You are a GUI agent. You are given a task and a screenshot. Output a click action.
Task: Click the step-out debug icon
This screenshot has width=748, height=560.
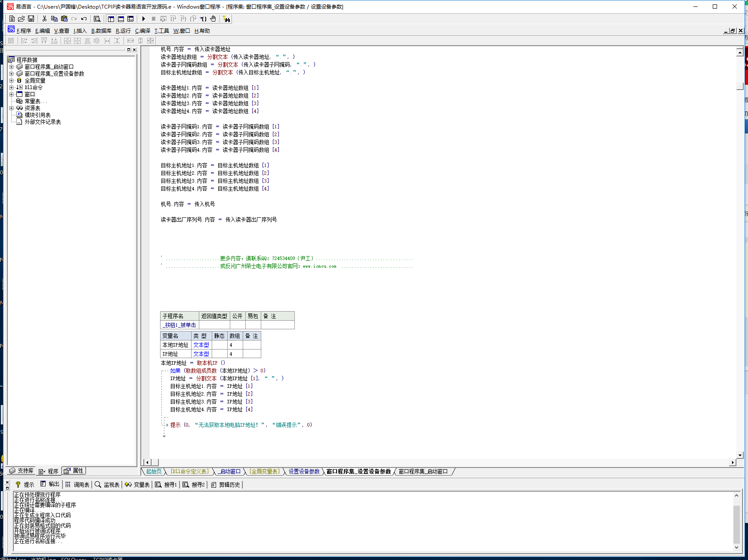pyautogui.click(x=193, y=19)
